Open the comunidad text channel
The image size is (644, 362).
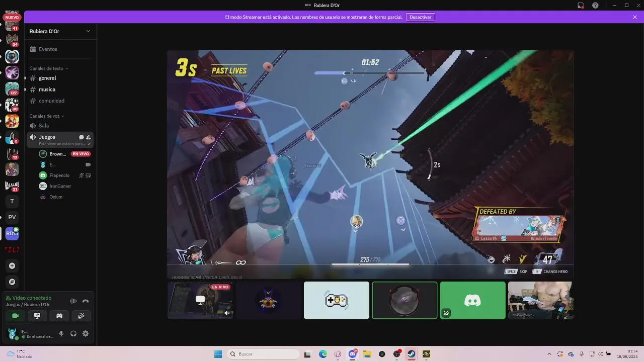[60, 101]
